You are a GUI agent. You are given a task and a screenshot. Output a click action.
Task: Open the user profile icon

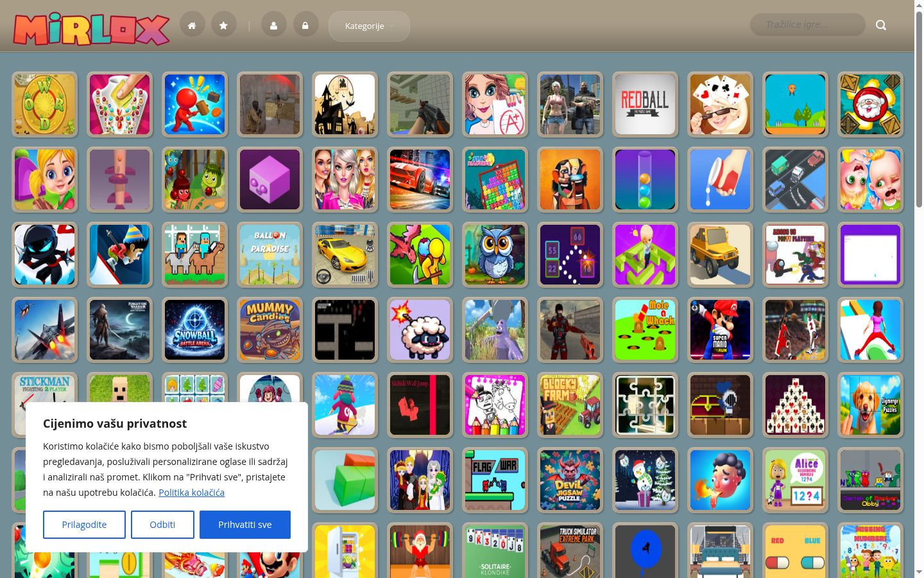(273, 25)
